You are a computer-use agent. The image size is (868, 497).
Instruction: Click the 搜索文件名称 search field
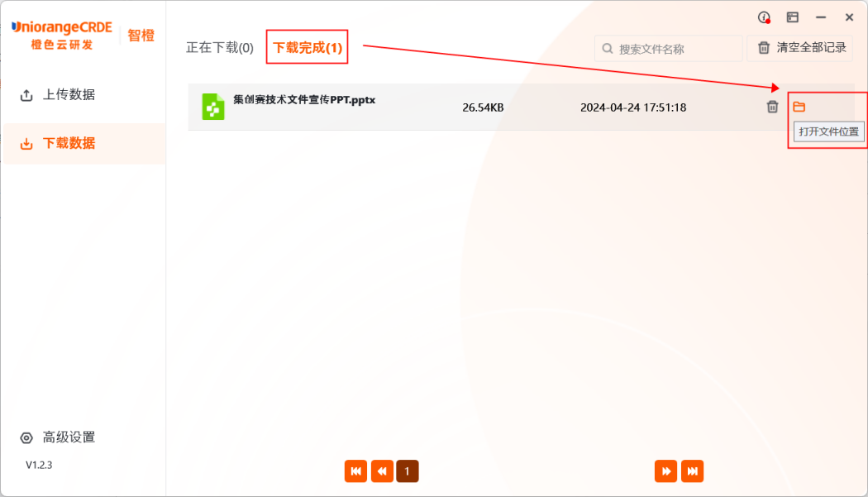coord(668,49)
